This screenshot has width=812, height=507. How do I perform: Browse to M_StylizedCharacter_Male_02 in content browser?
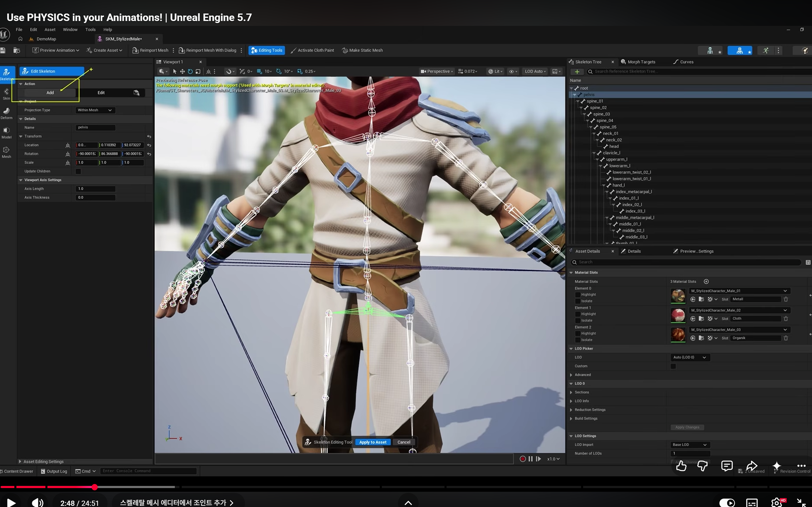click(x=701, y=319)
